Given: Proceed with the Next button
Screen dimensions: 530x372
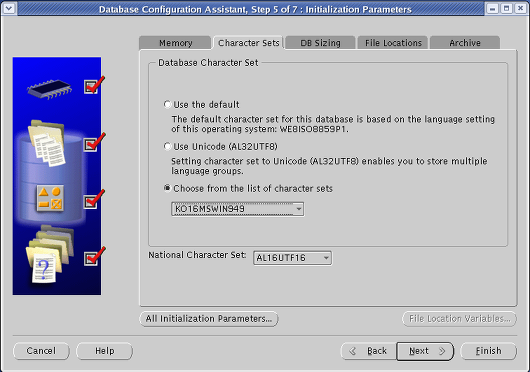Looking at the screenshot, I should point(425,351).
